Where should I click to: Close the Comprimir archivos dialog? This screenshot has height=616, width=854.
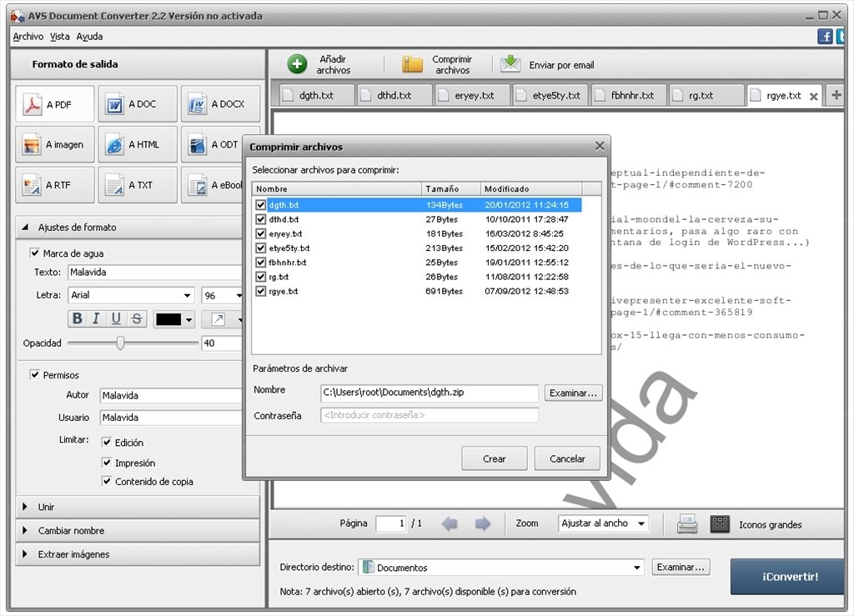click(x=600, y=146)
